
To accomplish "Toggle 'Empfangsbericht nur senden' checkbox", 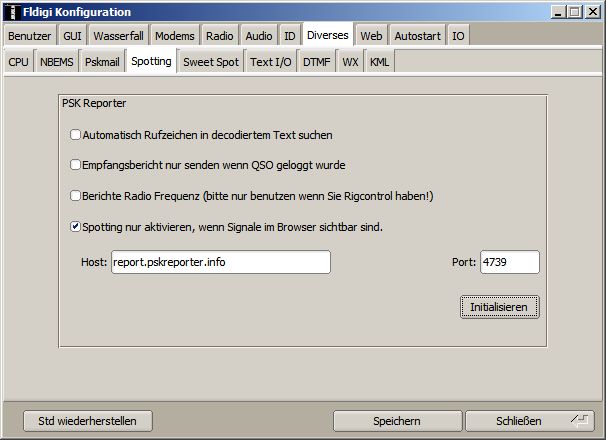I will pyautogui.click(x=76, y=165).
